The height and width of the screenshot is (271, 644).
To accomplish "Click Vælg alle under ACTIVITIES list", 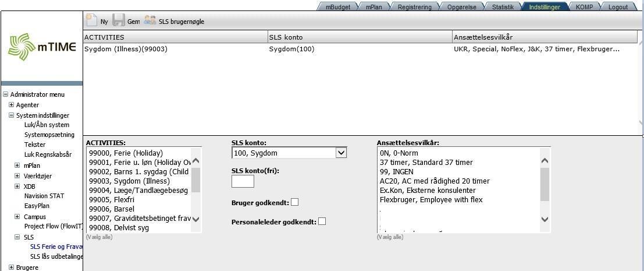I will [x=99, y=237].
